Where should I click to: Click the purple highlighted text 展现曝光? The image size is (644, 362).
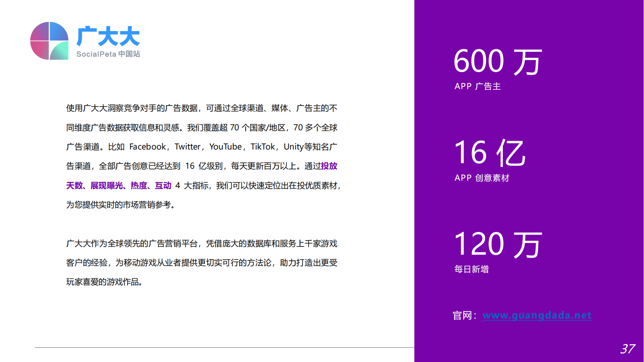(x=106, y=185)
